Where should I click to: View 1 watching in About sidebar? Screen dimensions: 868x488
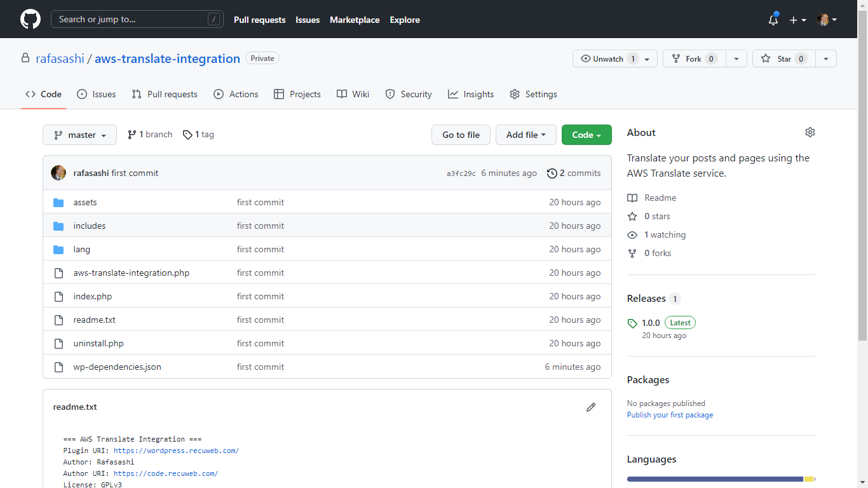click(x=656, y=234)
